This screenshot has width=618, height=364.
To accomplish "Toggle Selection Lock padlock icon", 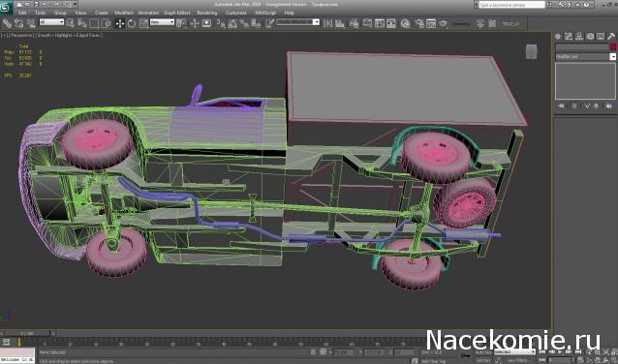I will point(313,351).
